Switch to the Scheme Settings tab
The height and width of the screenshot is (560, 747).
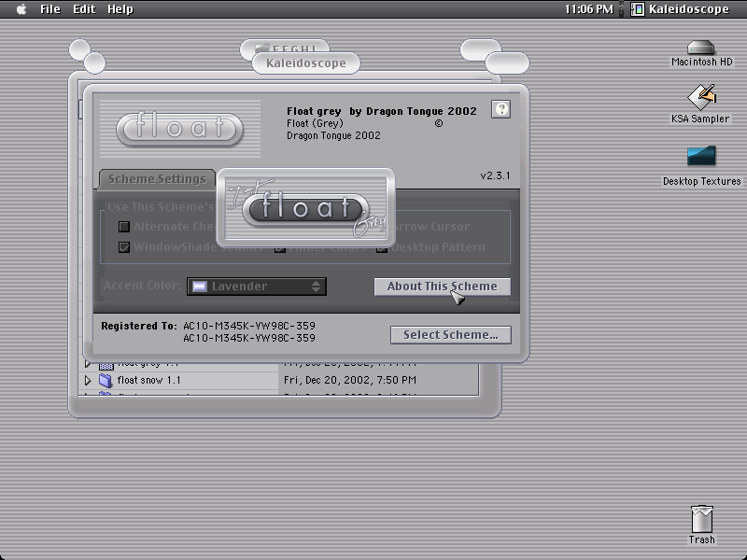pyautogui.click(x=157, y=179)
